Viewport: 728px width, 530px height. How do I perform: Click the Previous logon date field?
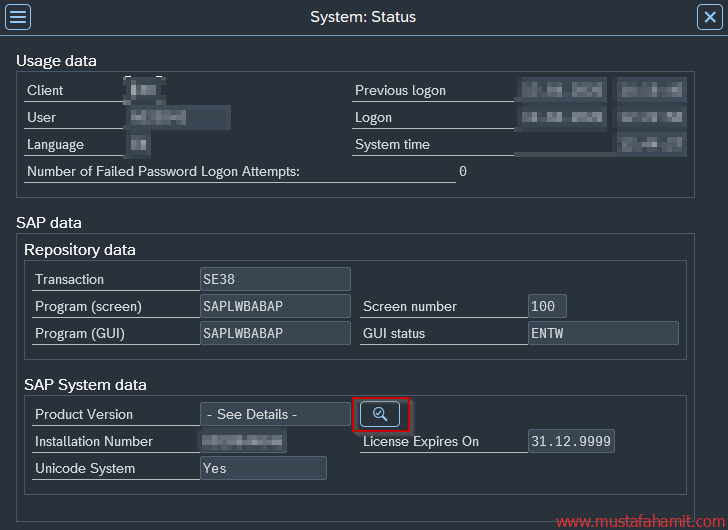(562, 90)
